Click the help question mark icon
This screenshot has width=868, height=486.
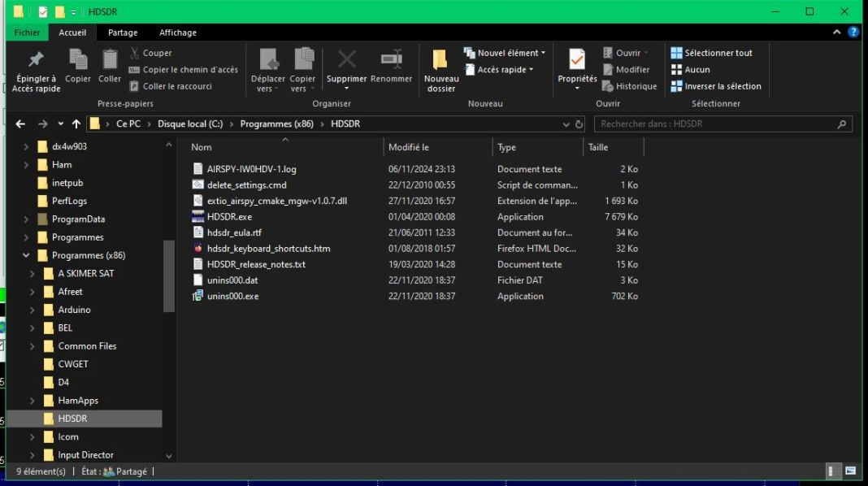(x=853, y=33)
